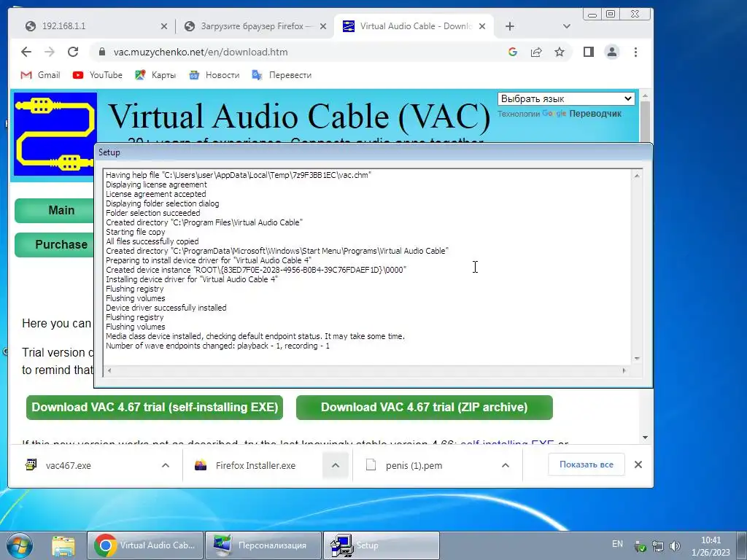Switch to the Персонализация taskbar window

coord(263,545)
